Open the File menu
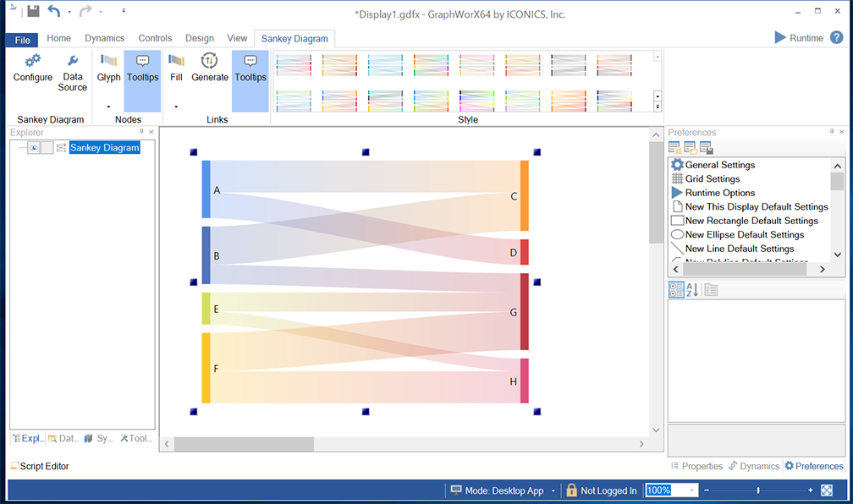The height and width of the screenshot is (504, 853). [x=22, y=40]
